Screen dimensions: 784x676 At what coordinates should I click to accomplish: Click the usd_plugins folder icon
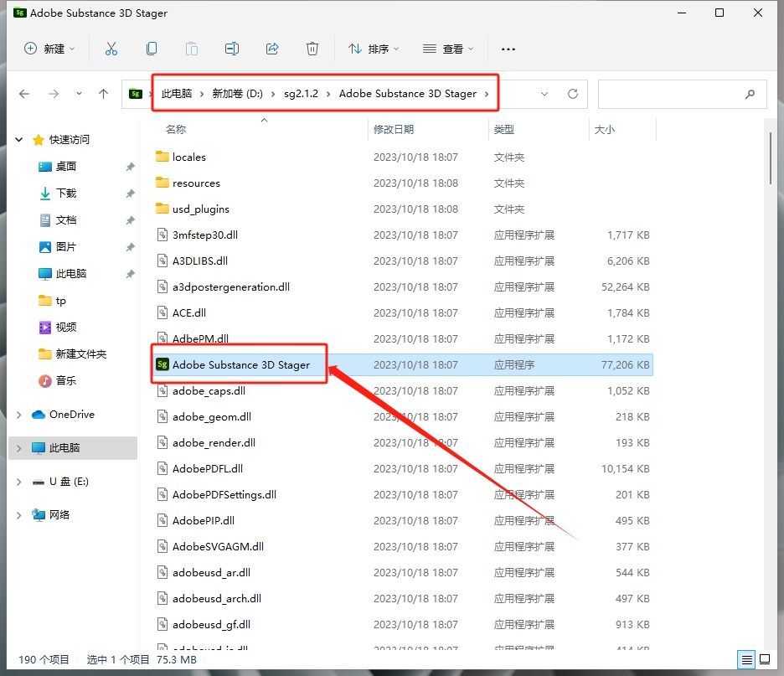point(162,209)
